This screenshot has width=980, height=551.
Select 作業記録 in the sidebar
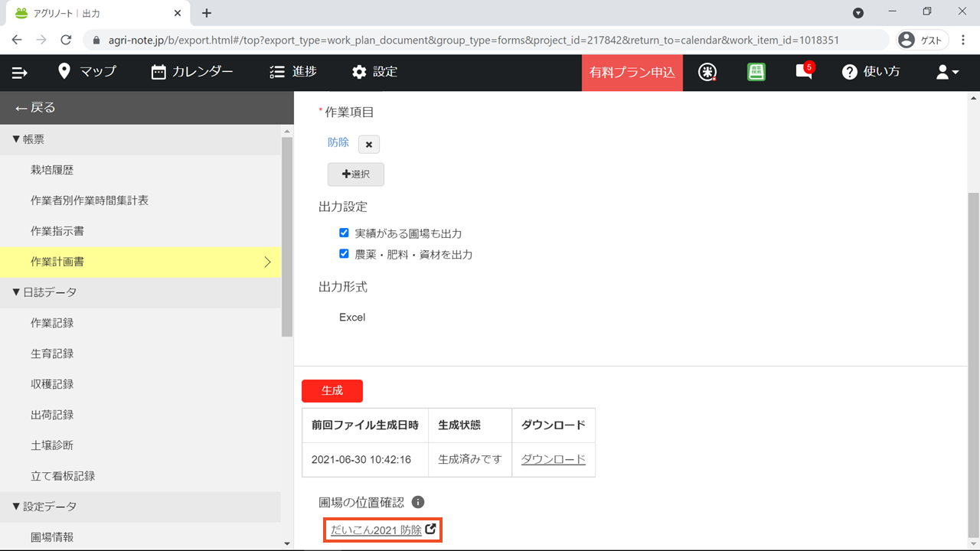click(x=52, y=323)
